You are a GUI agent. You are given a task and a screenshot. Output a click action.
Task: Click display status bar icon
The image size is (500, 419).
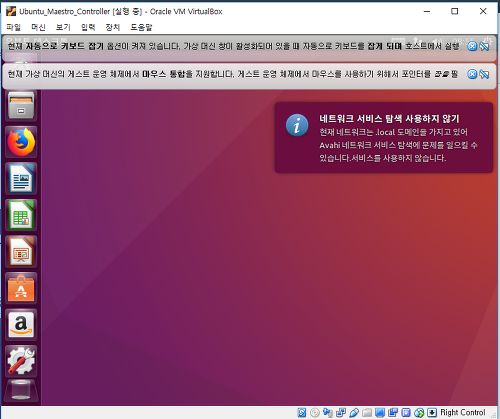(x=380, y=413)
